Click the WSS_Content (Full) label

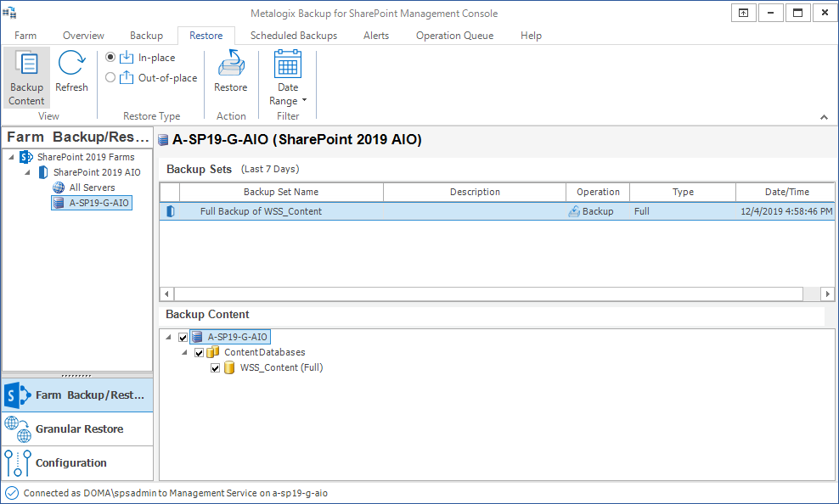point(281,367)
